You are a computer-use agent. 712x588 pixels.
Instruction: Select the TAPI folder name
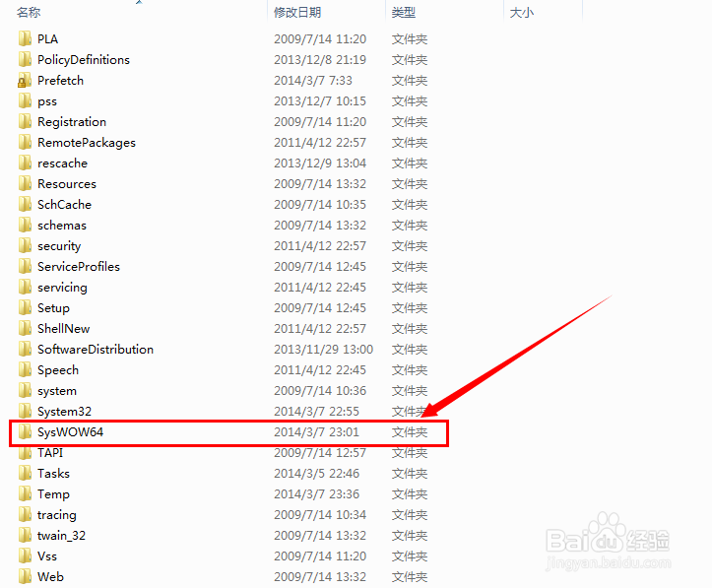(x=50, y=453)
